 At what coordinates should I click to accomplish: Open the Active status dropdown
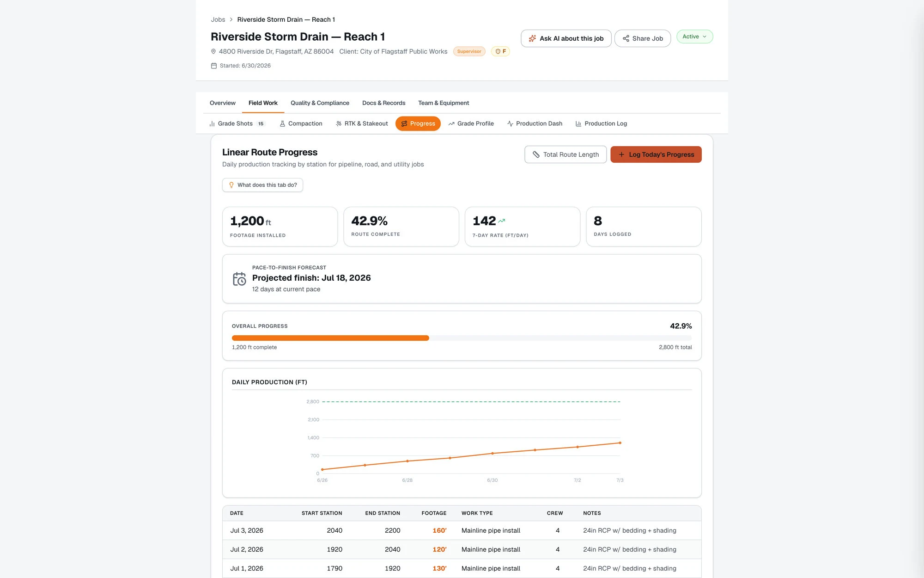coord(694,37)
